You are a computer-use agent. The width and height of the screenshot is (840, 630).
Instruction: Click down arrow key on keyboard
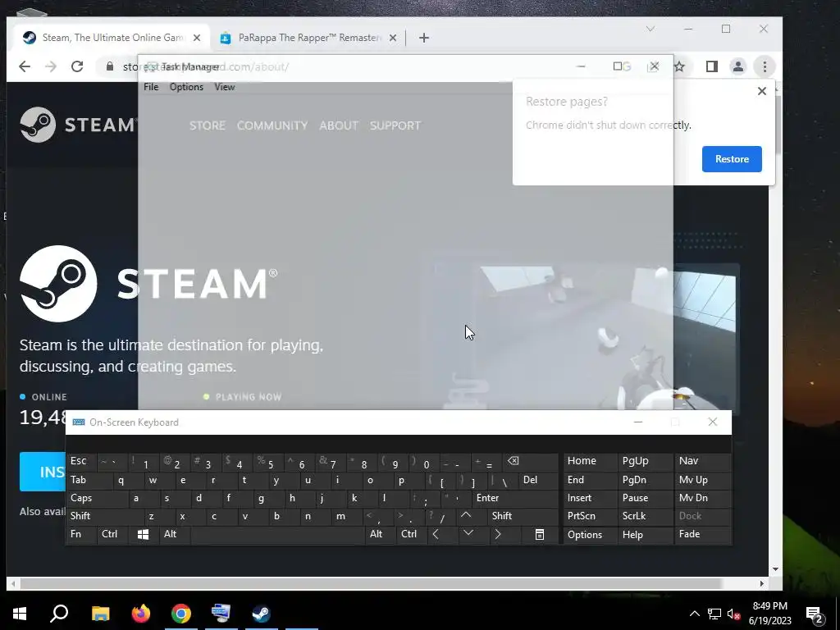[x=473, y=535]
